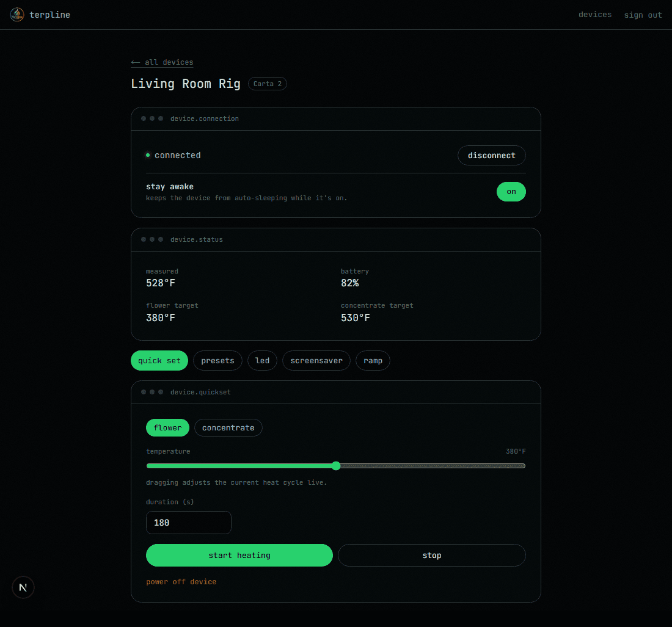Select the concentrate mode pill

tap(228, 427)
